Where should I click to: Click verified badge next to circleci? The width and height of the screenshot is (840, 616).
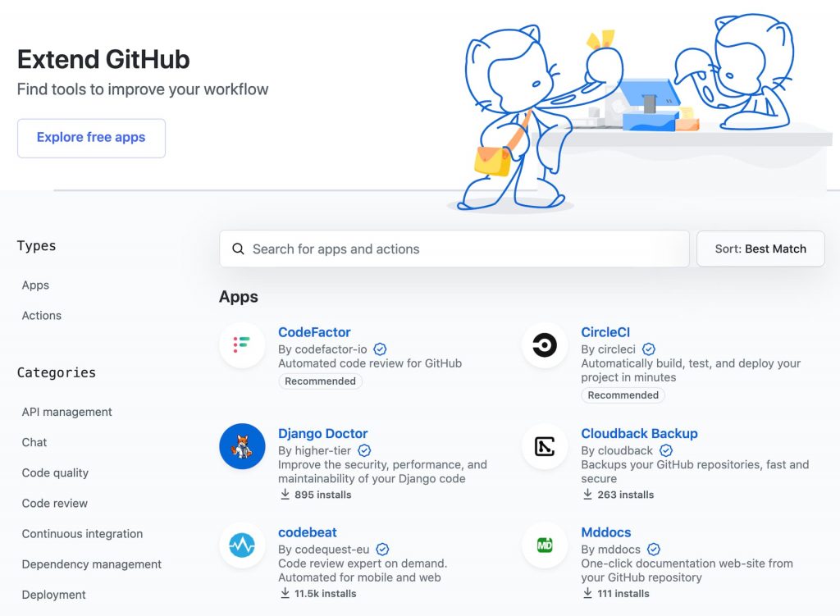pos(649,349)
